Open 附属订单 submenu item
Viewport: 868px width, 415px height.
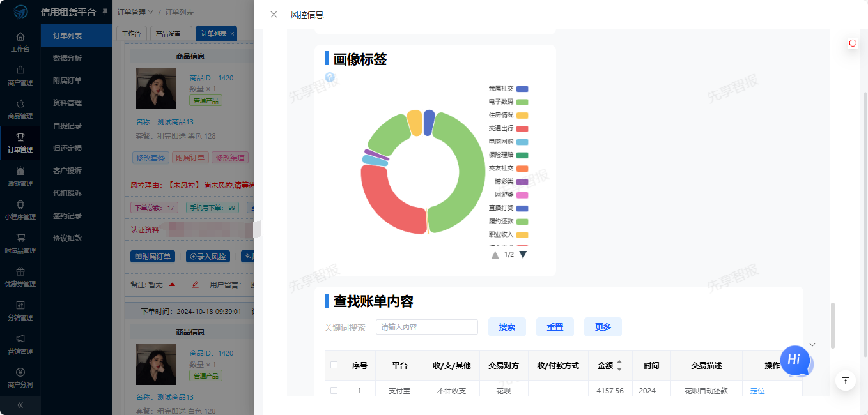(x=67, y=80)
